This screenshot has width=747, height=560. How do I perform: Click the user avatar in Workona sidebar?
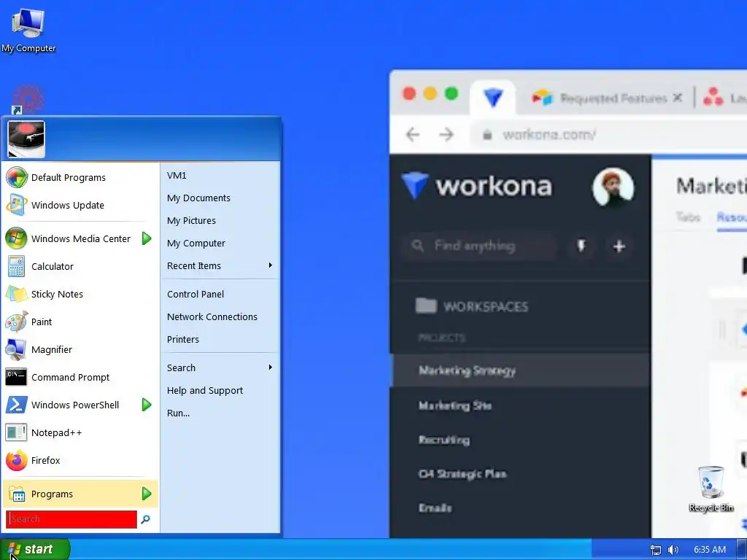(x=613, y=187)
